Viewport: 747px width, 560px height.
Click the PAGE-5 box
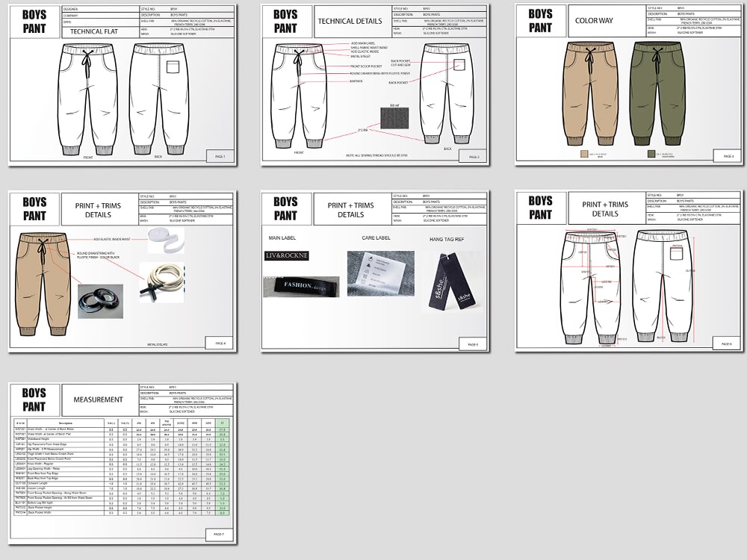point(473,344)
